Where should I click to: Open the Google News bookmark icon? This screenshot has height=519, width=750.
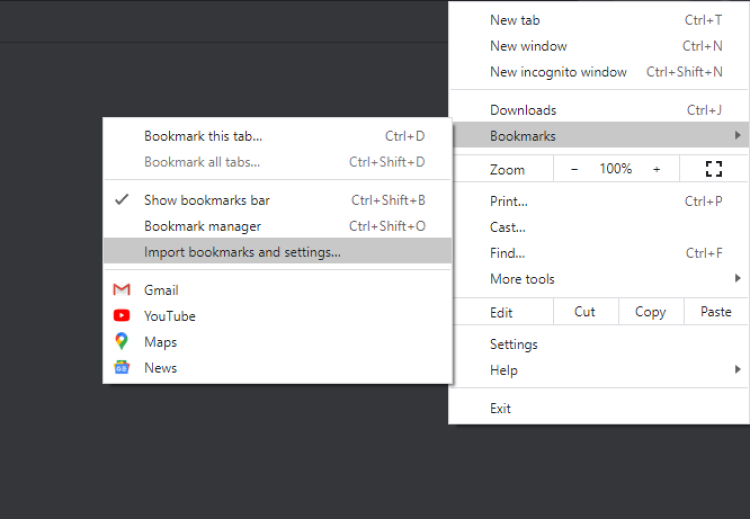[x=122, y=368]
